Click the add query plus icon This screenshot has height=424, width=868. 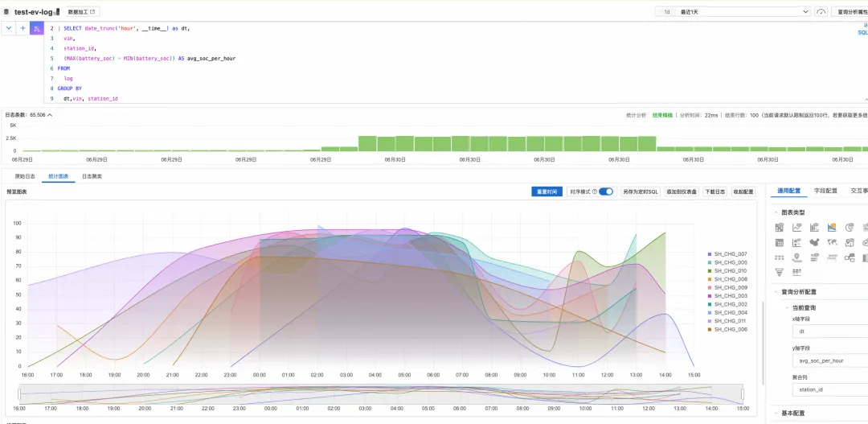click(x=23, y=28)
